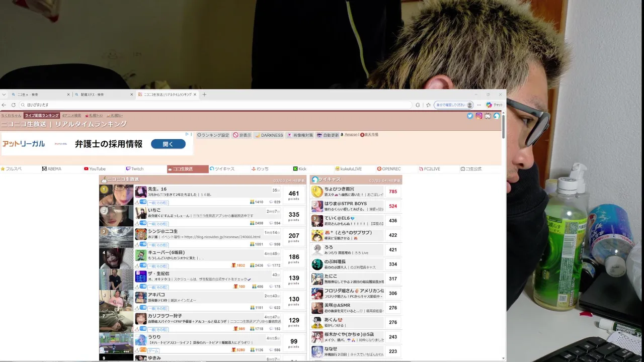Reload the page with the refresh icon

(x=14, y=105)
